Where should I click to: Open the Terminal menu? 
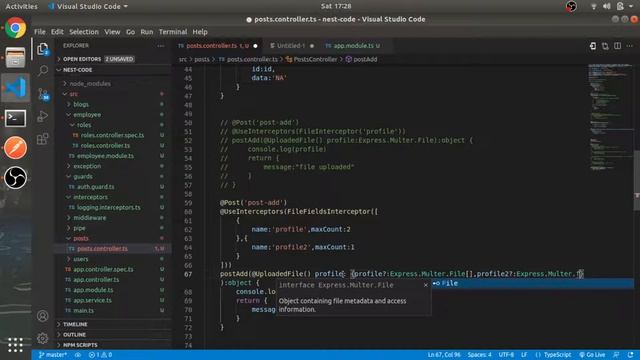pos(173,32)
